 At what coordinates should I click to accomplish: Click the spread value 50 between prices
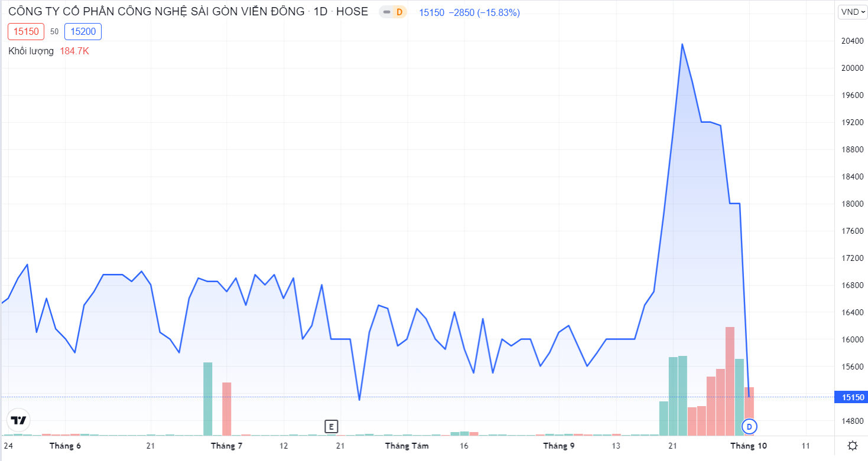54,32
